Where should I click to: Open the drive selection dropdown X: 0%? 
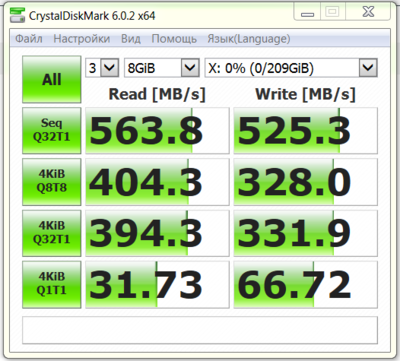[x=291, y=68]
